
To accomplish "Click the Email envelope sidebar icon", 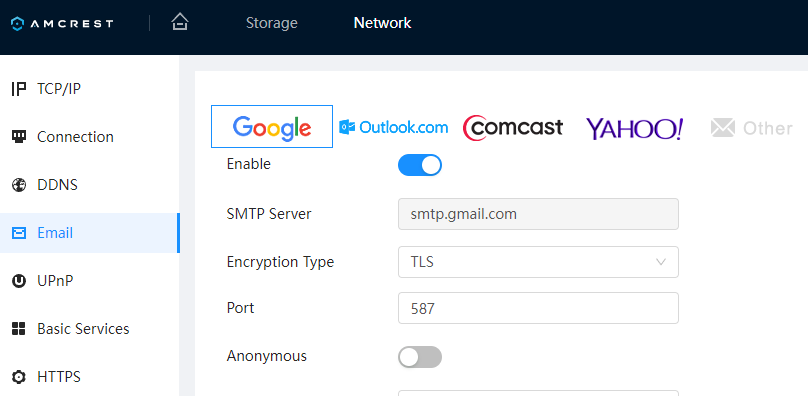I will [x=19, y=233].
